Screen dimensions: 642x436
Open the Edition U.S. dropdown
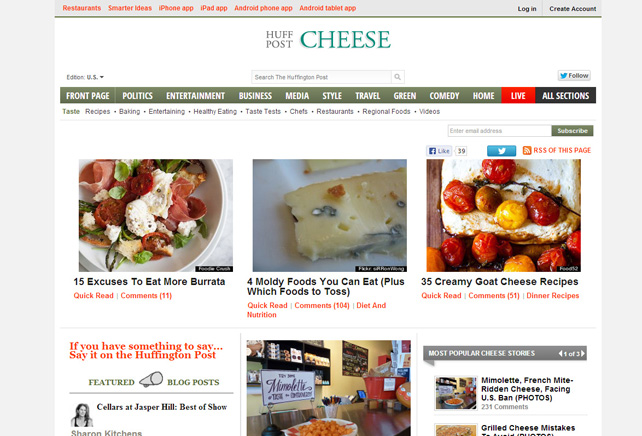[x=85, y=77]
